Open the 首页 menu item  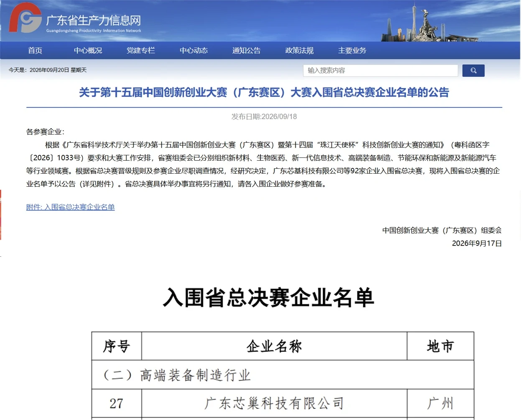pyautogui.click(x=35, y=51)
